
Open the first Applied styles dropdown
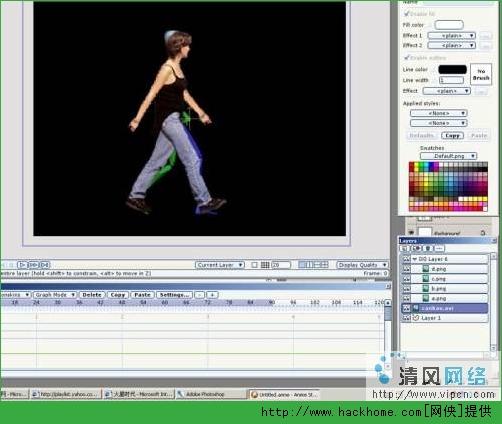(x=439, y=113)
